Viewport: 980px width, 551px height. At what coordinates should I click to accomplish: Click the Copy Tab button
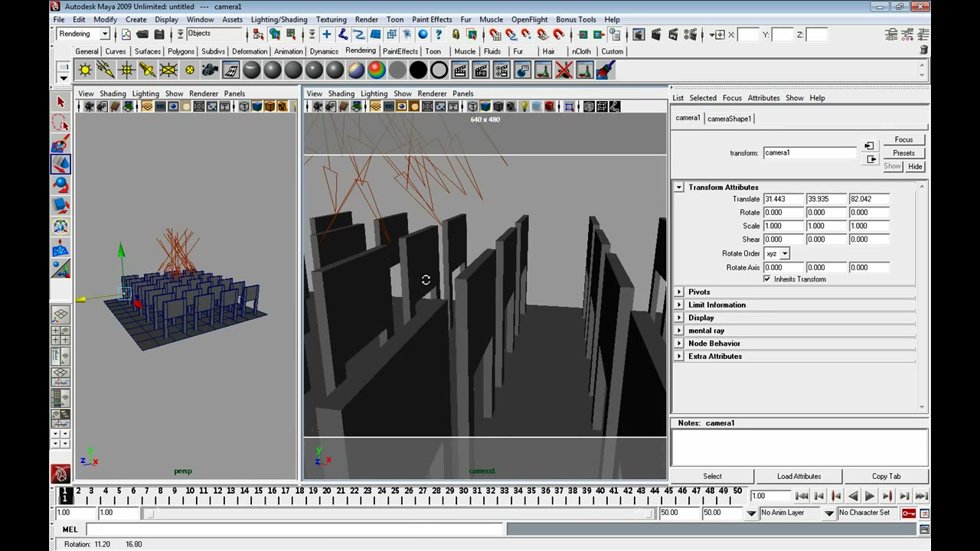coord(886,476)
